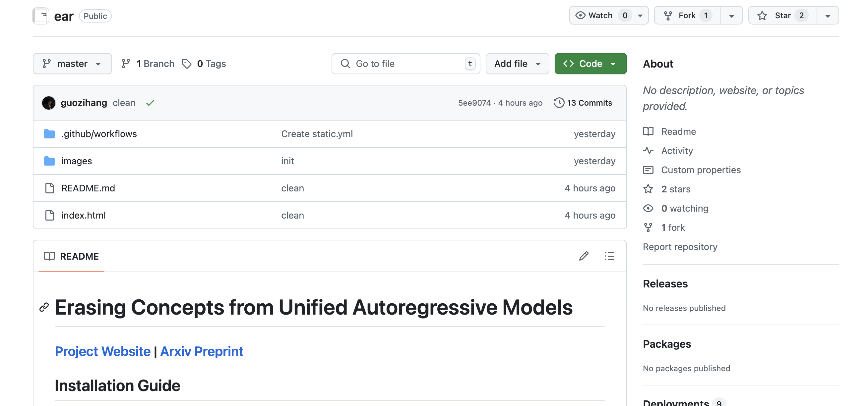Open the README outline list icon
Screen dimensions: 868x406
tap(609, 256)
